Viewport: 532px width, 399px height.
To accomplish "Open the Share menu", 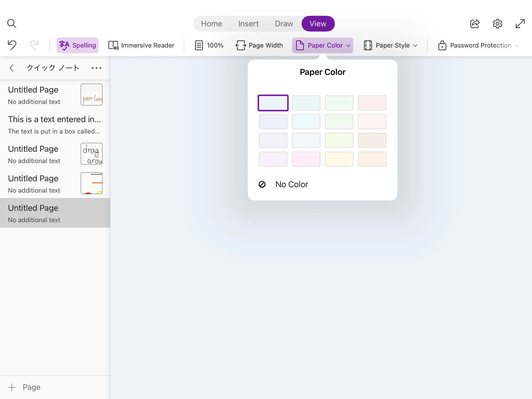I will [x=475, y=23].
